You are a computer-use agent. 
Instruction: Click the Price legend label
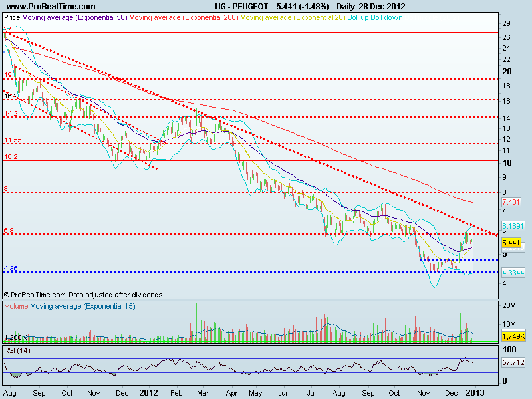[12, 17]
